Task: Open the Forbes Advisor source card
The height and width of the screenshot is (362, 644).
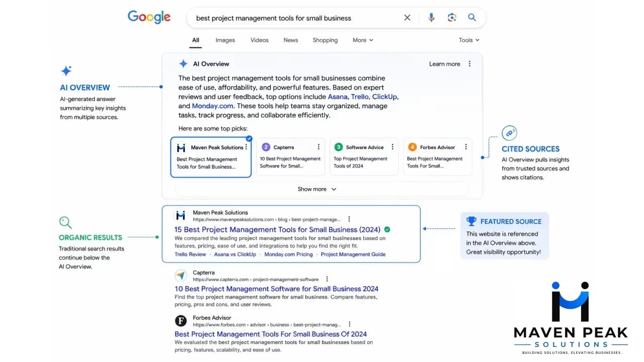Action: click(438, 157)
